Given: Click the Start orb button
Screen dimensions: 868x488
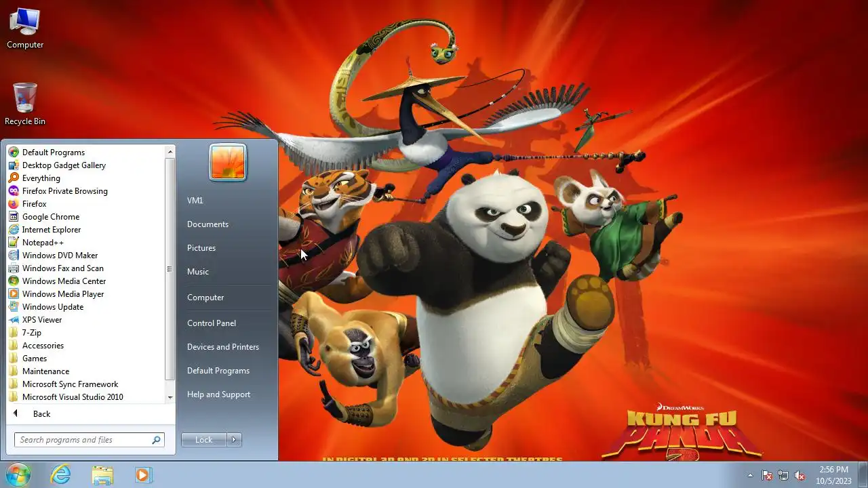Looking at the screenshot, I should tap(18, 474).
